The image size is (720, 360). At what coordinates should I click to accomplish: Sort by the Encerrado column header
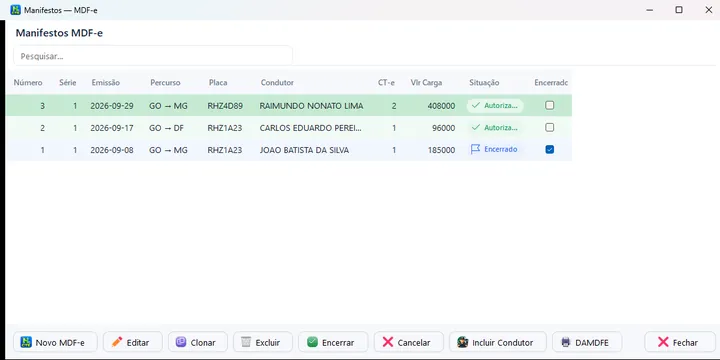click(x=551, y=83)
